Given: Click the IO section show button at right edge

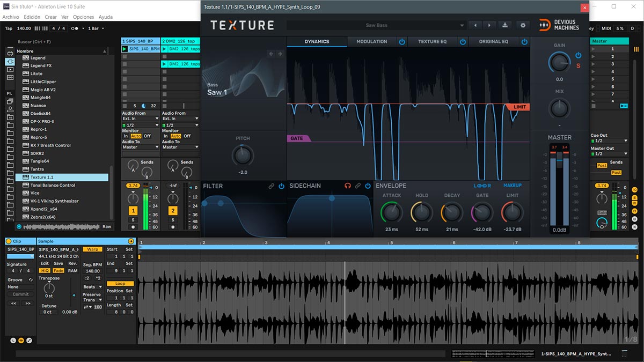Looking at the screenshot, I should [x=635, y=190].
